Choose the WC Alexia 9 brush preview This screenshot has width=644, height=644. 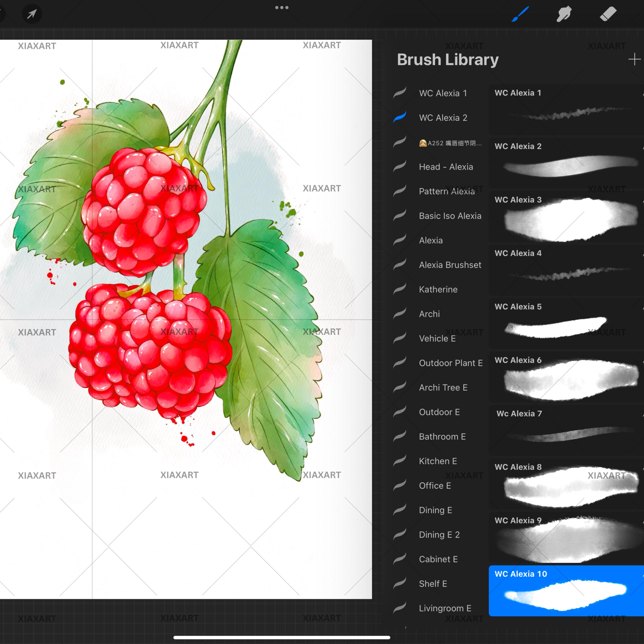click(566, 537)
